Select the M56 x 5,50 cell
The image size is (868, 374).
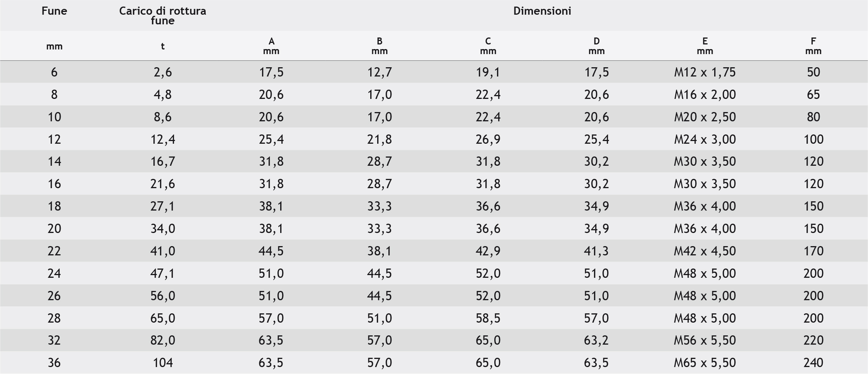click(x=705, y=340)
